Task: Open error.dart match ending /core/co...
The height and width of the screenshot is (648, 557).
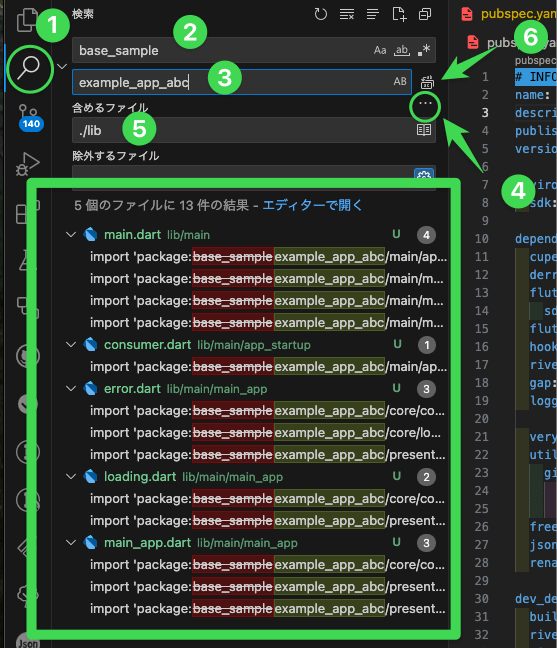Action: coord(269,411)
